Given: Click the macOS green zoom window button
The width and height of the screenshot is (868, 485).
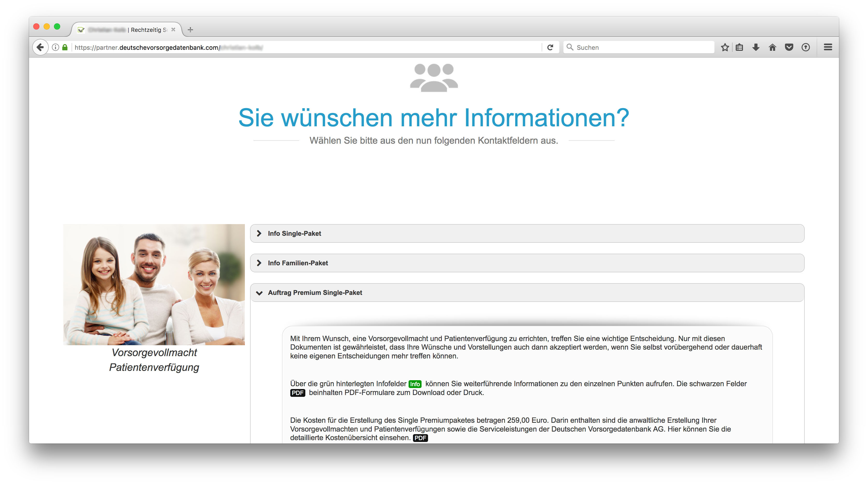Looking at the screenshot, I should 57,26.
